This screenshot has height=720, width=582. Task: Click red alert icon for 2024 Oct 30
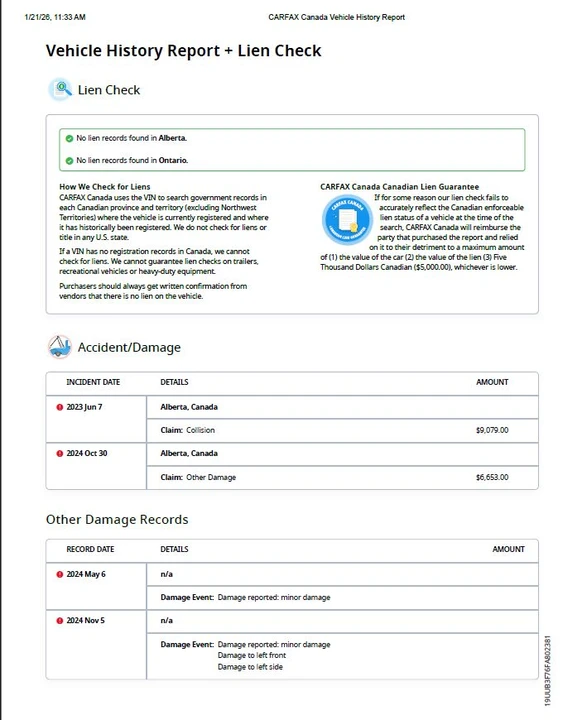[x=60, y=454]
